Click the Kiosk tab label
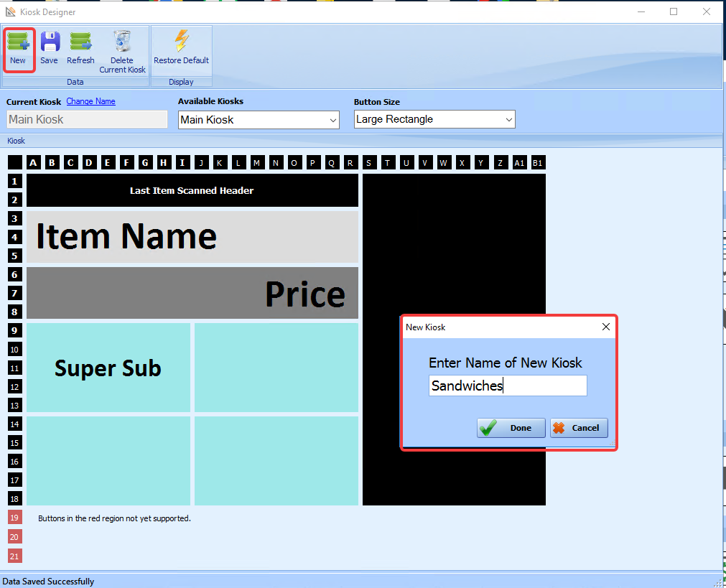Screen dimensions: 726x588 [17, 141]
